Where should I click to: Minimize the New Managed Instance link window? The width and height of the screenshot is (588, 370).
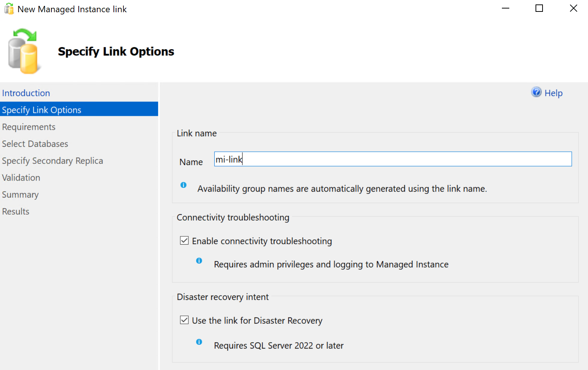pyautogui.click(x=506, y=8)
